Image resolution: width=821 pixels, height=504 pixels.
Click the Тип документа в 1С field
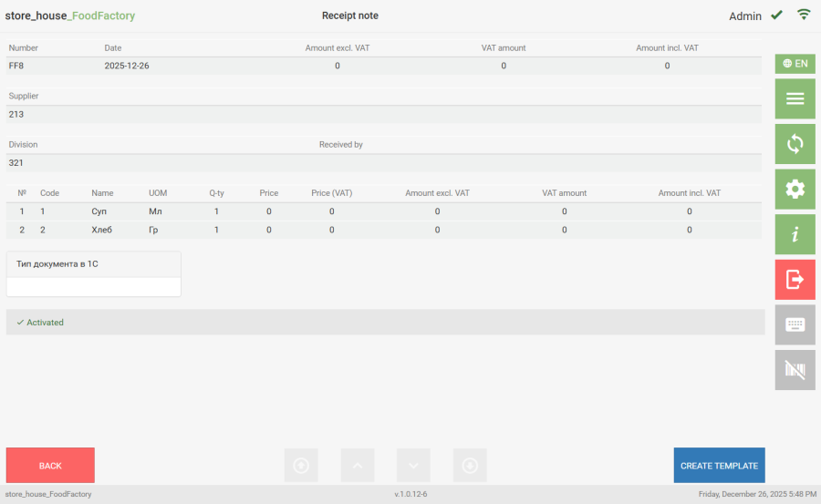tap(94, 286)
